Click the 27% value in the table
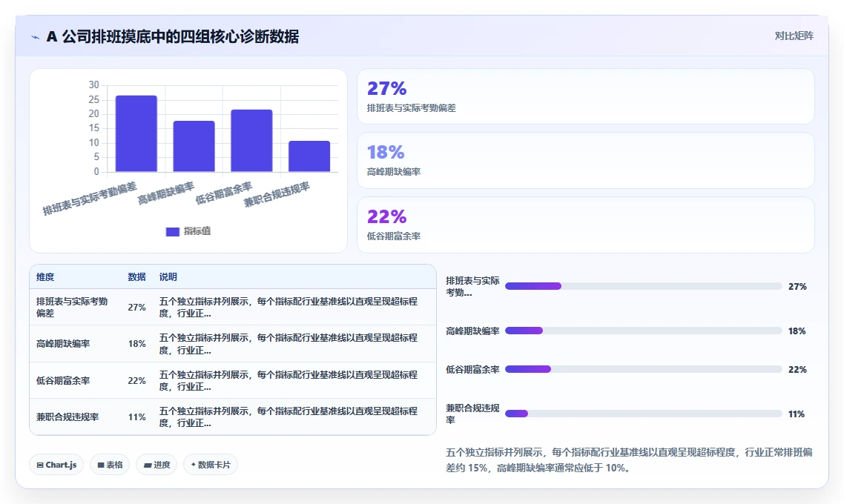844x504 pixels. [136, 307]
